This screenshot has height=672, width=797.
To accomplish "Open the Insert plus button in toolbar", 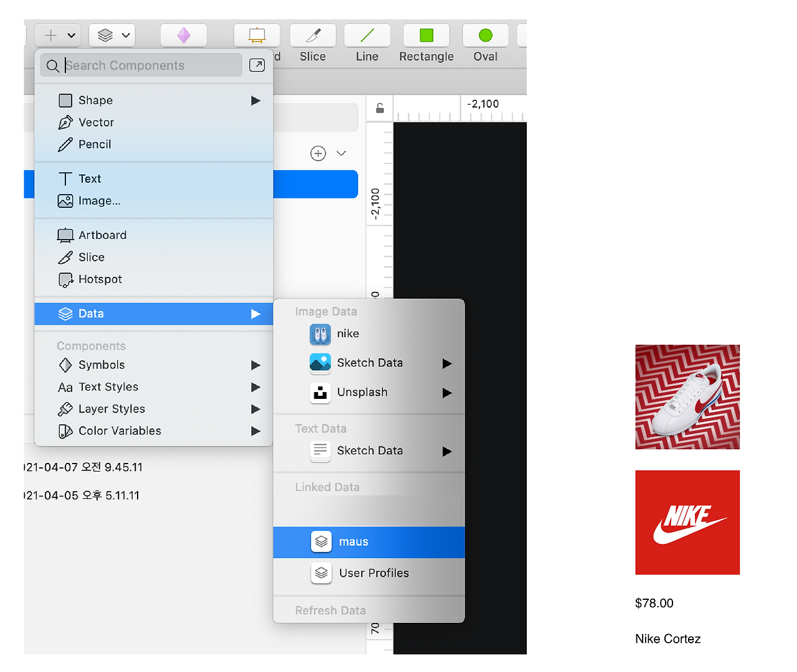I will (51, 35).
